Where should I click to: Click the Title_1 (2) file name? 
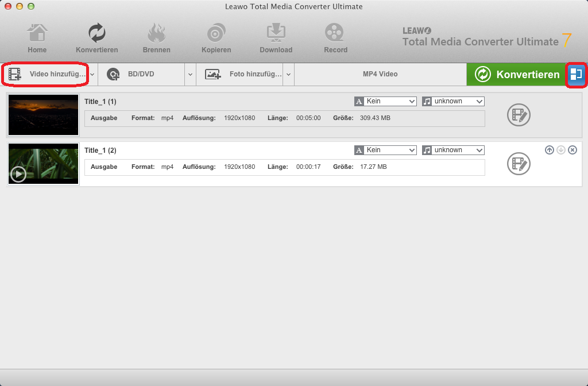(x=100, y=150)
